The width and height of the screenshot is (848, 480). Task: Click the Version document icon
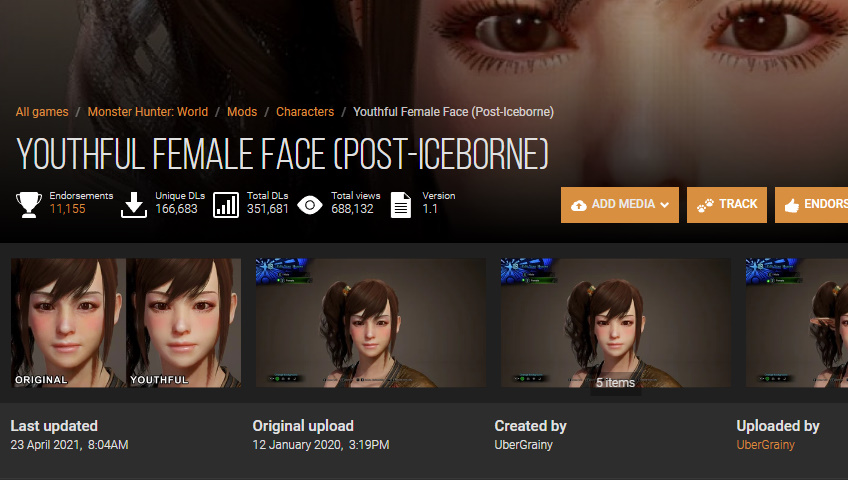coord(401,205)
